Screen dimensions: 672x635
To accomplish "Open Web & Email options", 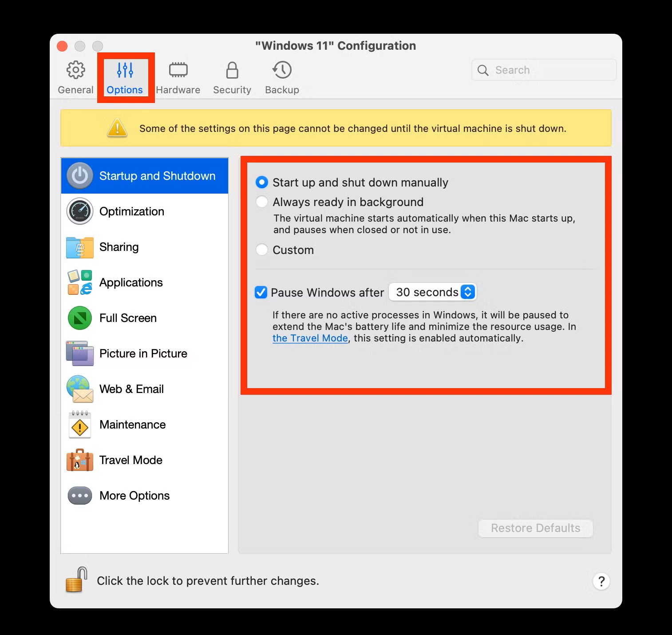I will click(x=131, y=389).
